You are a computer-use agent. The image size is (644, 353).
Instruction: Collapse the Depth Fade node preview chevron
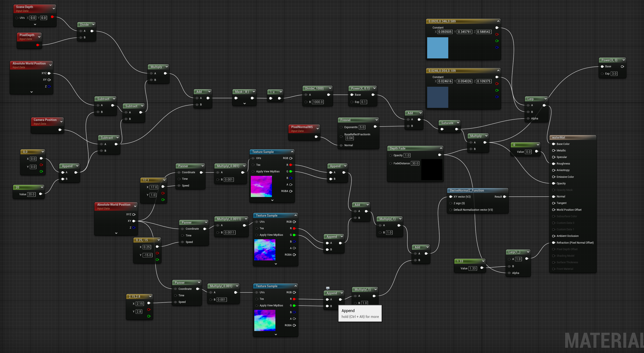[x=441, y=148]
